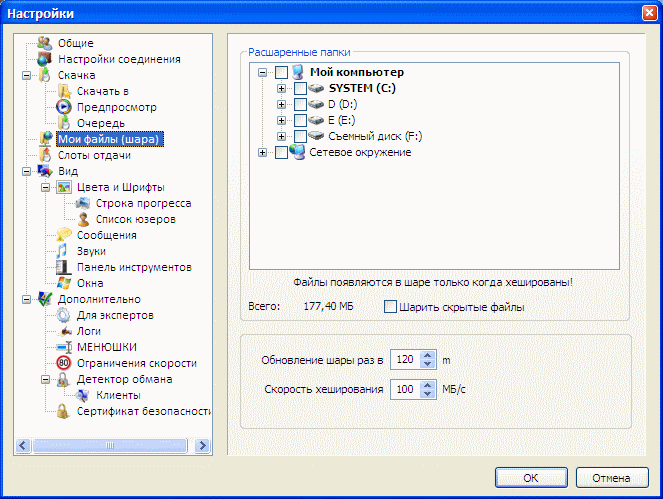Screen dimensions: 663x499
Task: Check the D (D:) drive checkbox
Action: pos(300,104)
